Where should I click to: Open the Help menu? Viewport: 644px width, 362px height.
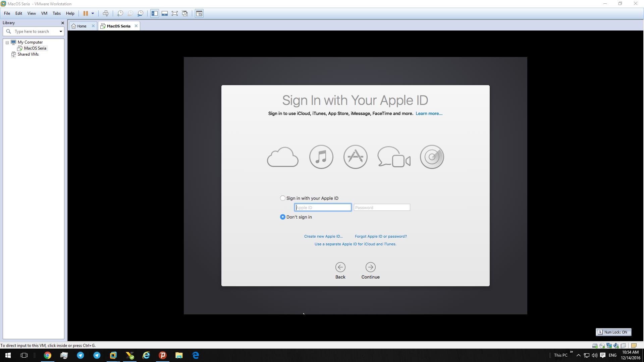[x=70, y=13]
